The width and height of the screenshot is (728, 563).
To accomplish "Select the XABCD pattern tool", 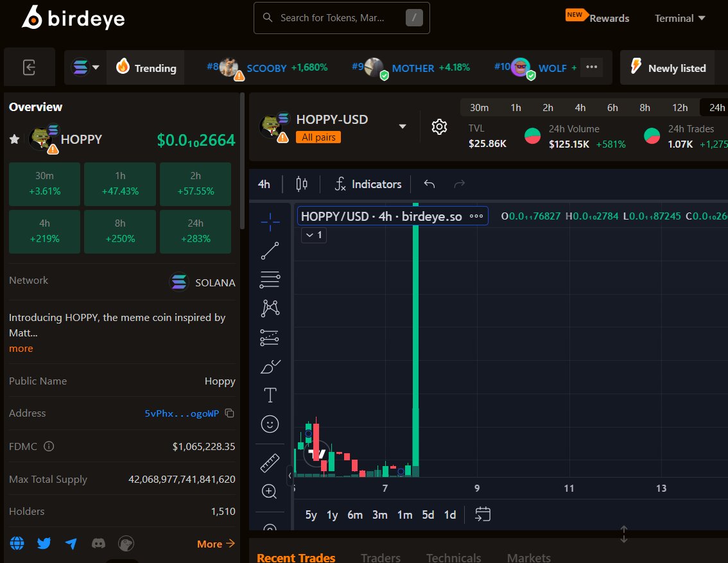I will (270, 308).
